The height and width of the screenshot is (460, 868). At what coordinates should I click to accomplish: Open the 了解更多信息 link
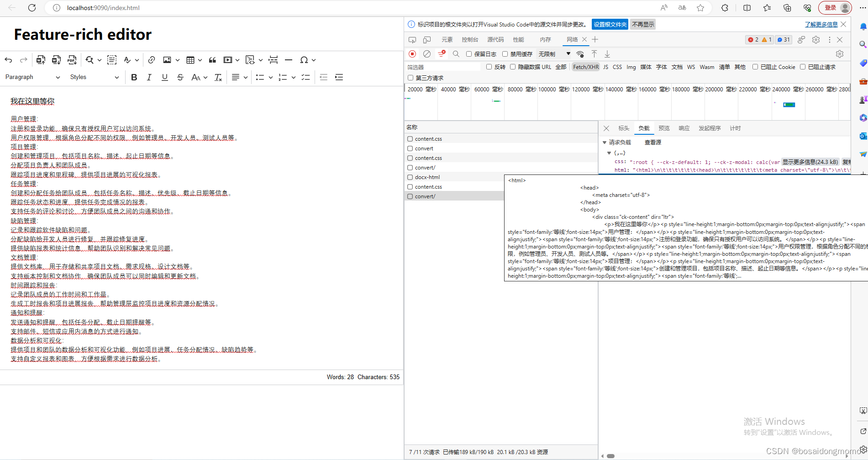(821, 25)
